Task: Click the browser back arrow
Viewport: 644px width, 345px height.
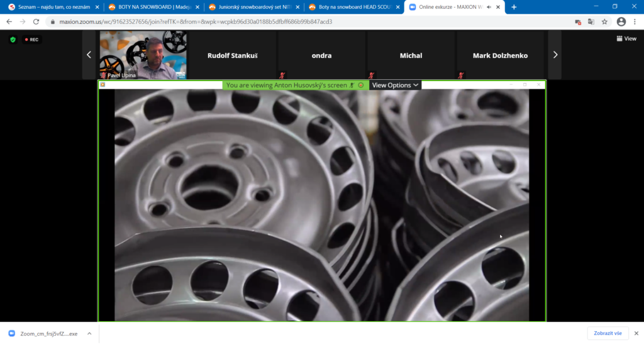Action: [9, 21]
